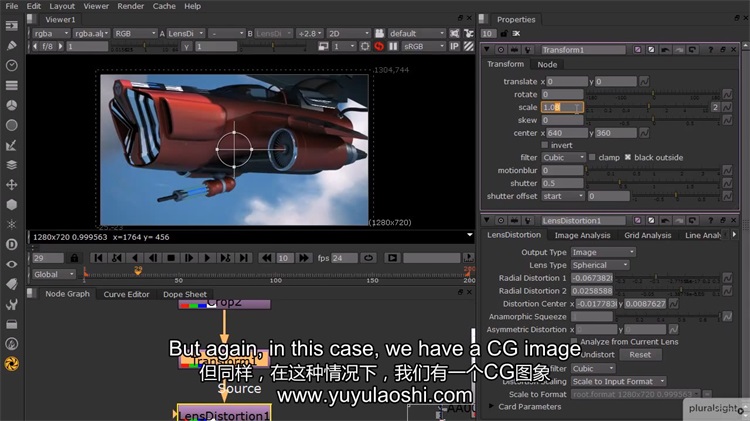
Task: Toggle the region of interest icon
Action: pyautogui.click(x=365, y=46)
